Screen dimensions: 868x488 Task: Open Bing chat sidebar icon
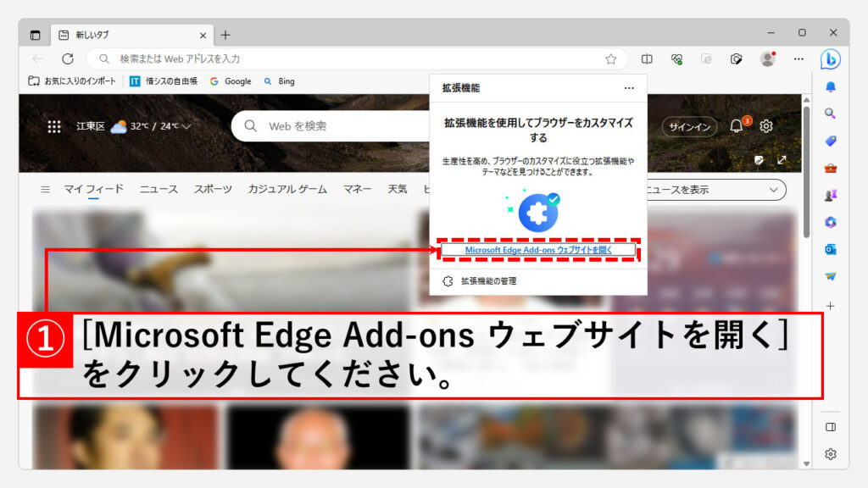point(831,59)
